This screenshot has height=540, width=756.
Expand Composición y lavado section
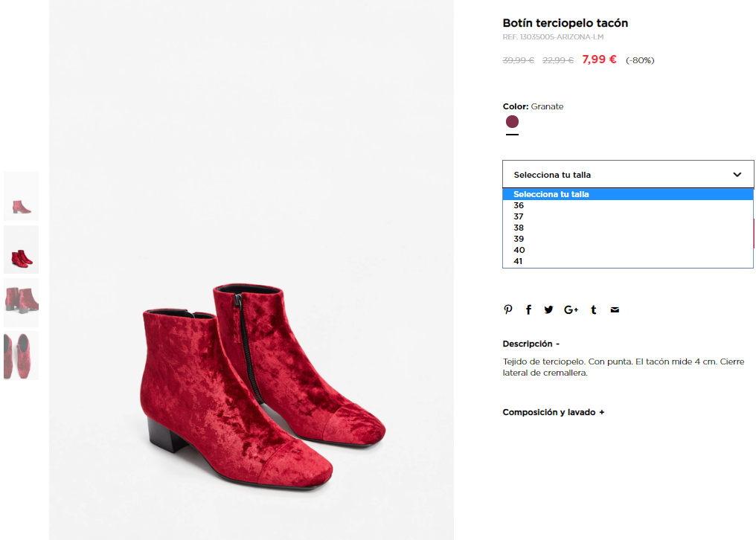(x=553, y=412)
